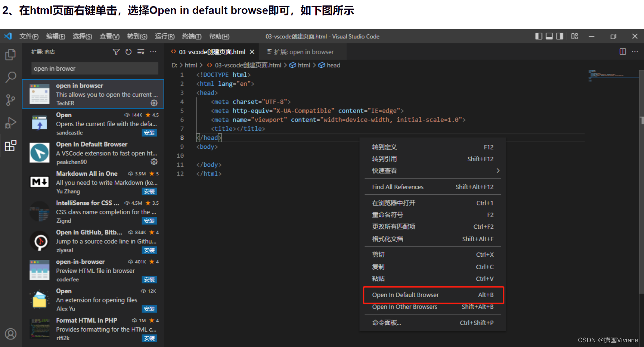Open the 查看(V) menu
The height and width of the screenshot is (347, 644).
click(x=109, y=36)
